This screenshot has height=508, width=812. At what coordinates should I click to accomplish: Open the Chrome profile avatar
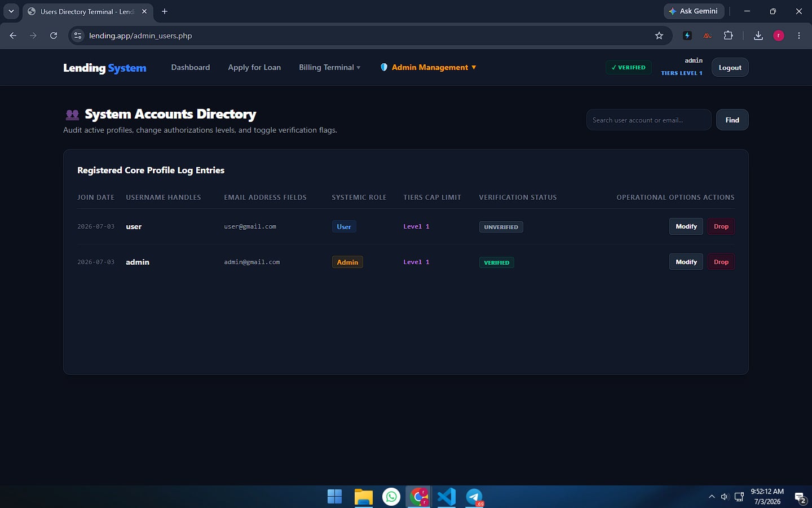coord(779,36)
